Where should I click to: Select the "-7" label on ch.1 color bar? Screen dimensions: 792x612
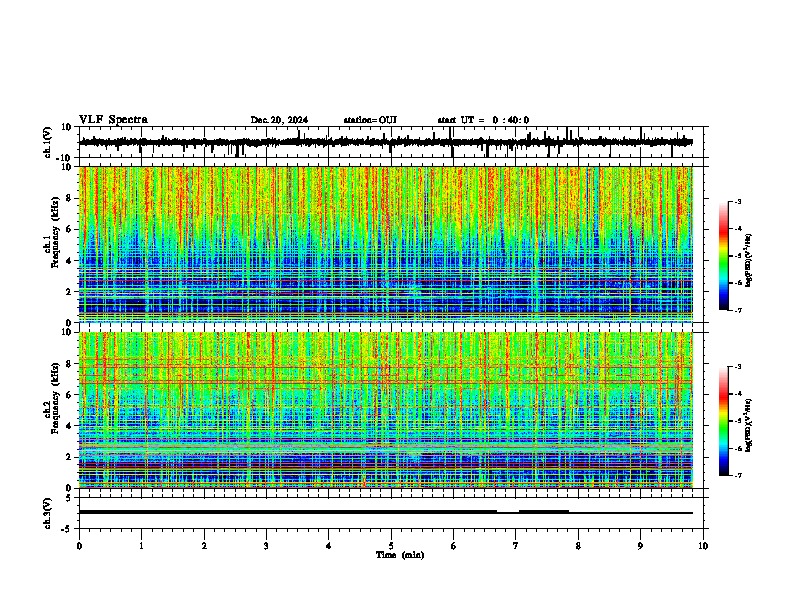(x=737, y=310)
